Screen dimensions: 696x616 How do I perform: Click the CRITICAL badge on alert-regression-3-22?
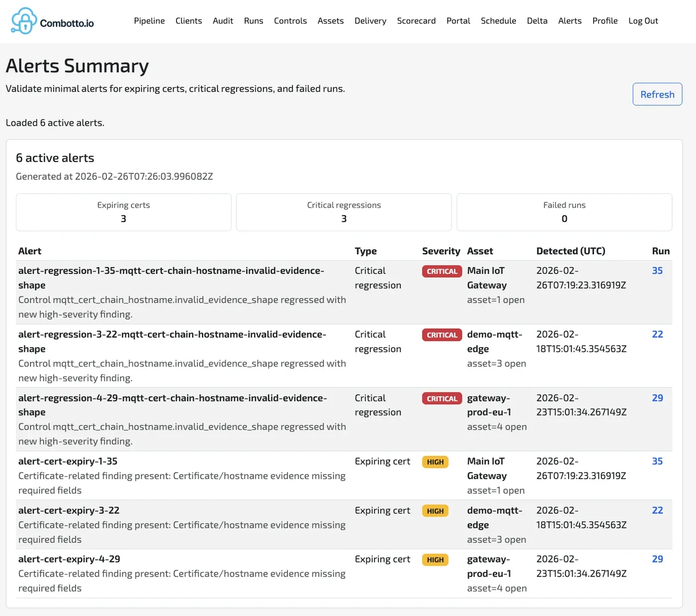click(441, 335)
